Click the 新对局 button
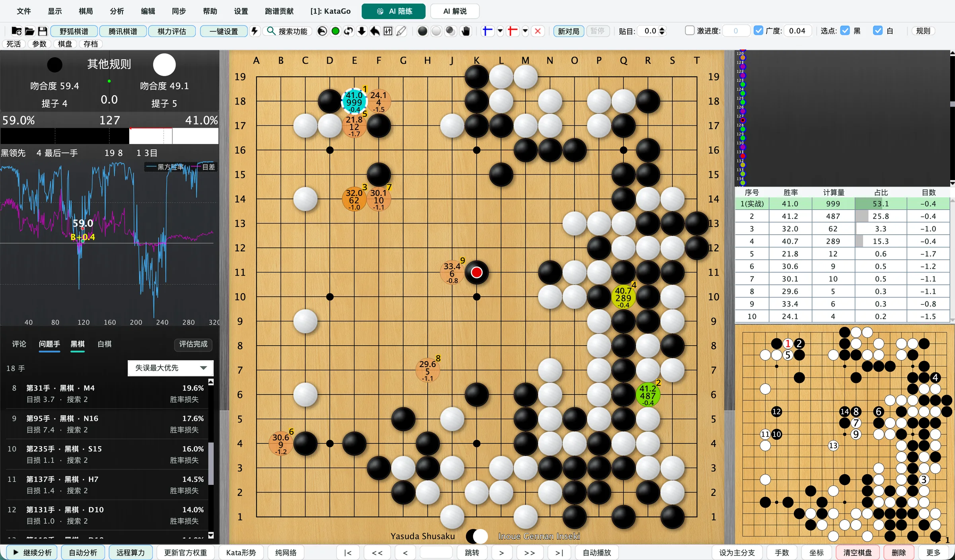The image size is (955, 560). click(568, 31)
